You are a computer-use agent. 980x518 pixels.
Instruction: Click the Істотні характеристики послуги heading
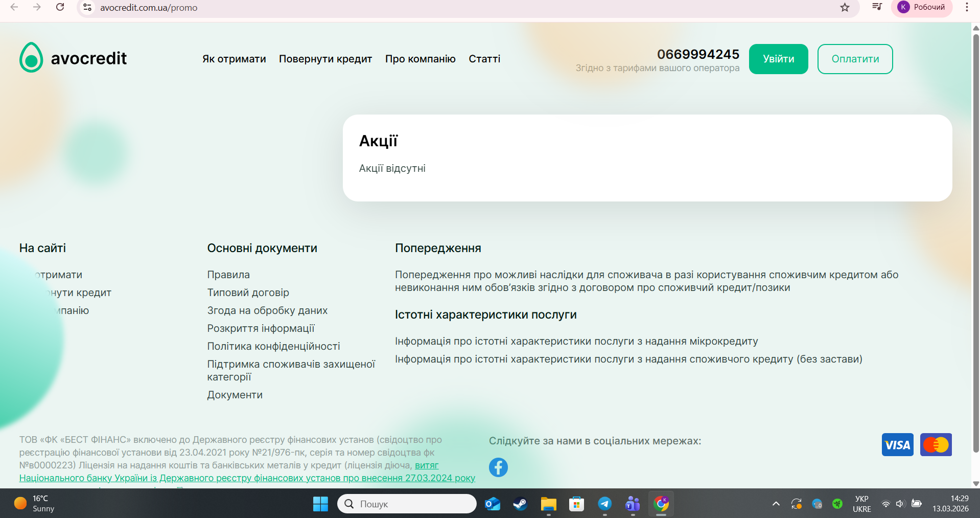pyautogui.click(x=486, y=314)
